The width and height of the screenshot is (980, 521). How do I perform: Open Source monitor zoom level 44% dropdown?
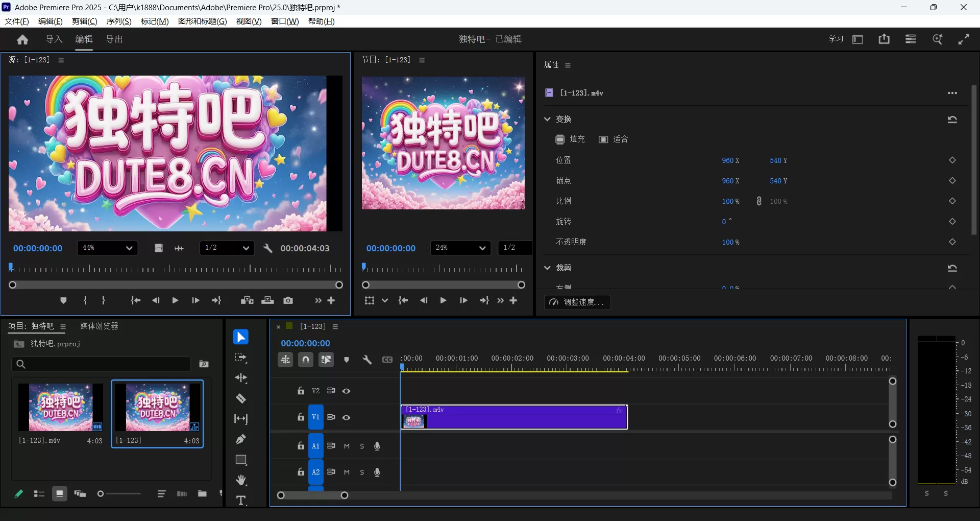(107, 248)
